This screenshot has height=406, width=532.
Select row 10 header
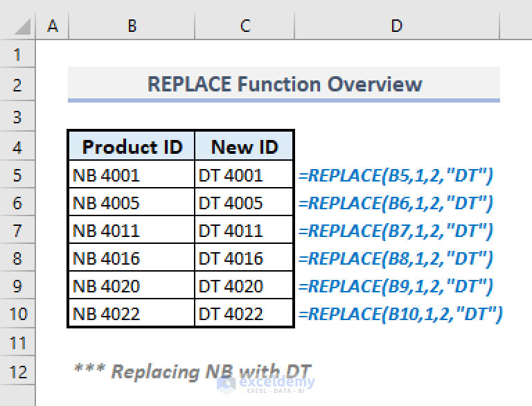tap(17, 313)
